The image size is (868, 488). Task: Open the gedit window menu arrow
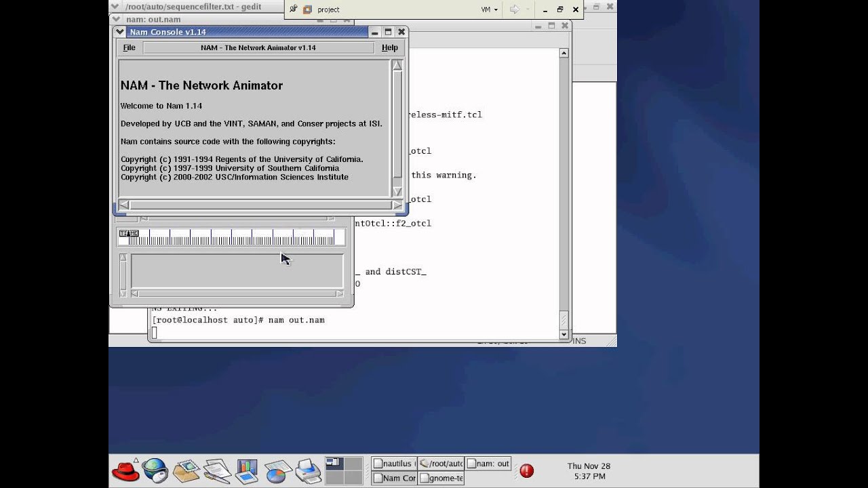click(x=116, y=6)
